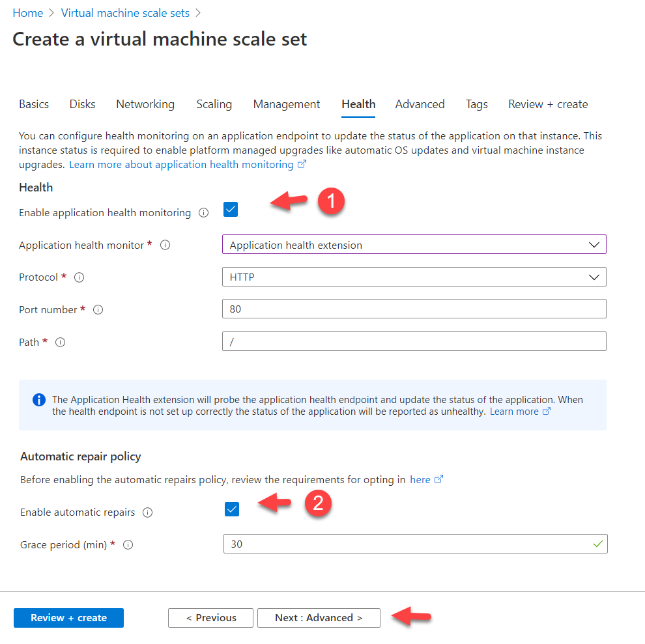The width and height of the screenshot is (645, 644).
Task: Click the Protocol info icon
Action: (79, 277)
